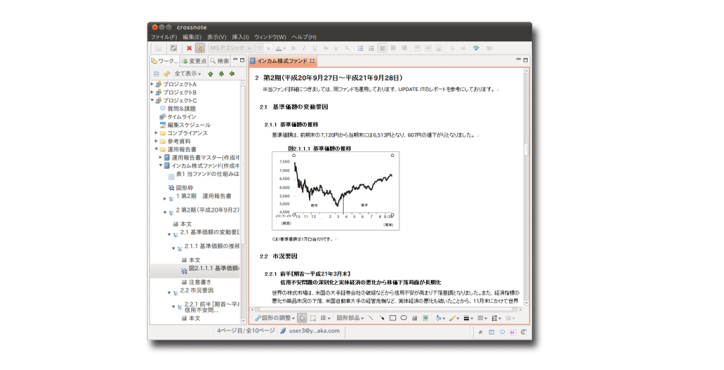
Task: Switch to the ワーク... workspace tab
Action: (x=164, y=61)
